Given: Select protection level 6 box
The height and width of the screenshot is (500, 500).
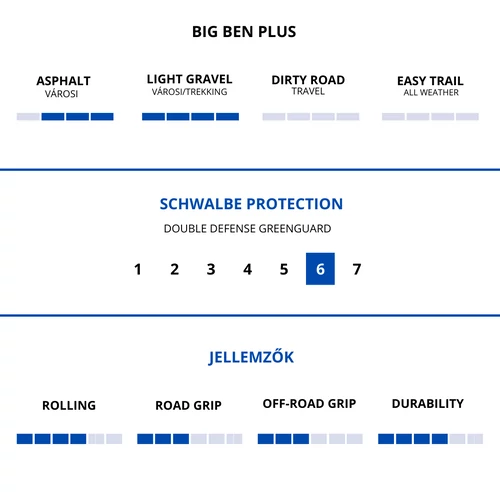Looking at the screenshot, I should click(x=320, y=269).
